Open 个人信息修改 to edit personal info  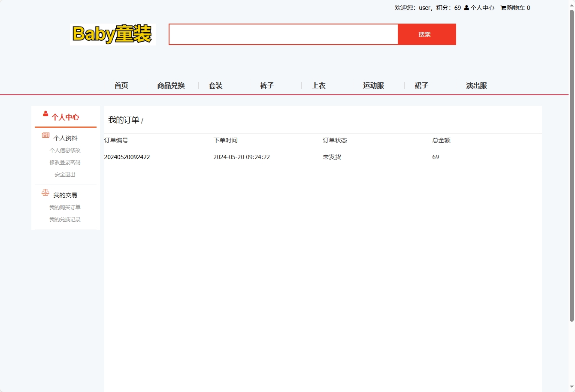click(65, 150)
